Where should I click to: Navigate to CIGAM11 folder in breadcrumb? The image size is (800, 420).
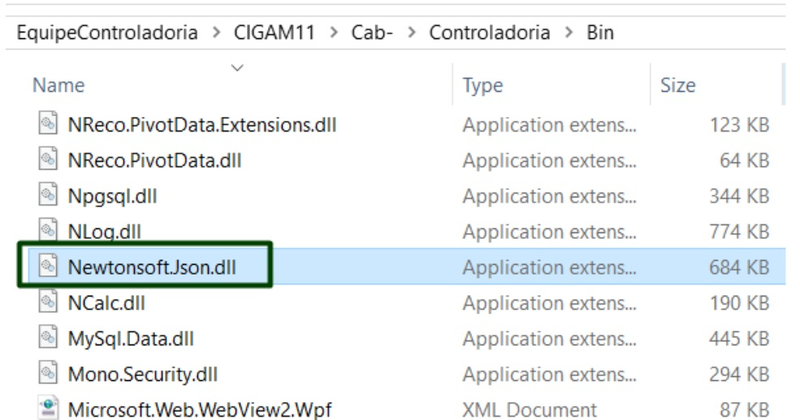point(274,33)
